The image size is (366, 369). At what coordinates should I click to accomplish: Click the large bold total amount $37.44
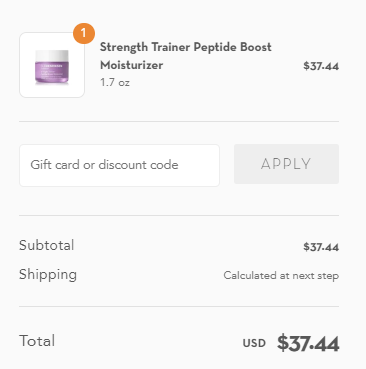pos(308,343)
